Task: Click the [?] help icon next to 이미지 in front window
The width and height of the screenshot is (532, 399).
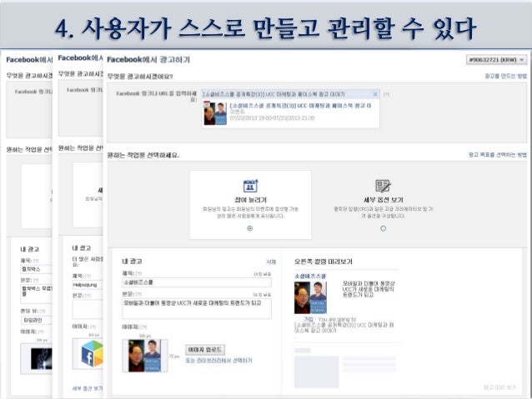Action: [144, 327]
